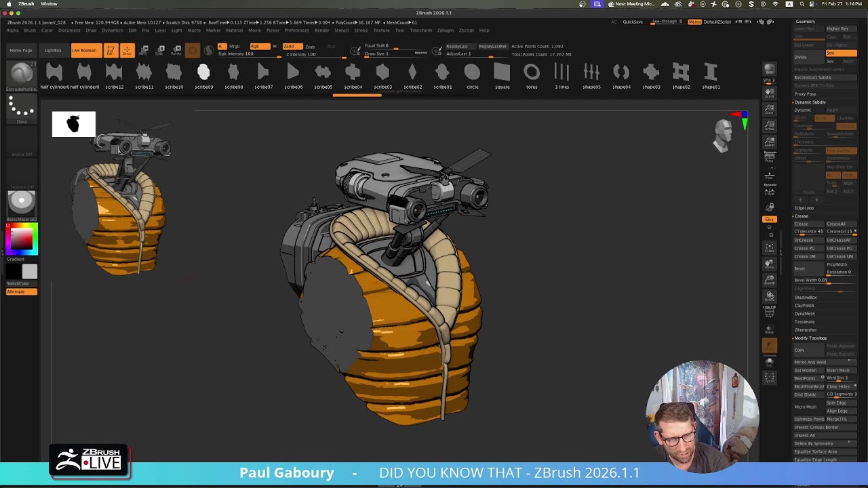Click Reconstruct Subdiv button

[825, 77]
